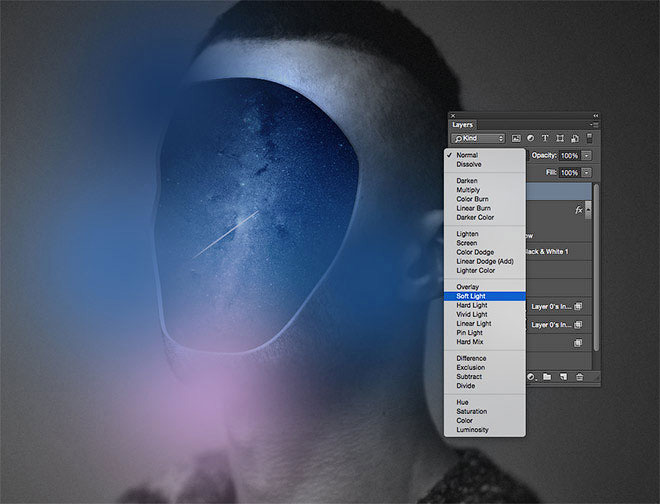Image resolution: width=660 pixels, height=504 pixels.
Task: Choose Multiply blend mode
Action: point(485,190)
